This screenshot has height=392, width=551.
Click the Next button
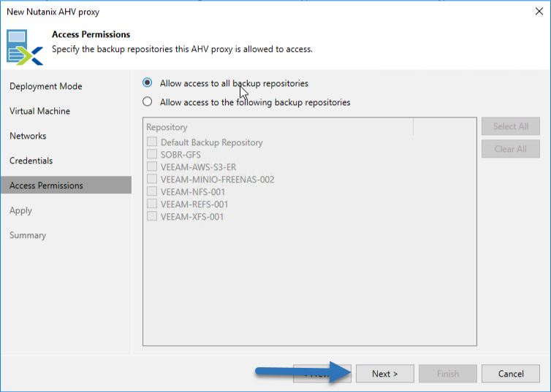(x=385, y=374)
